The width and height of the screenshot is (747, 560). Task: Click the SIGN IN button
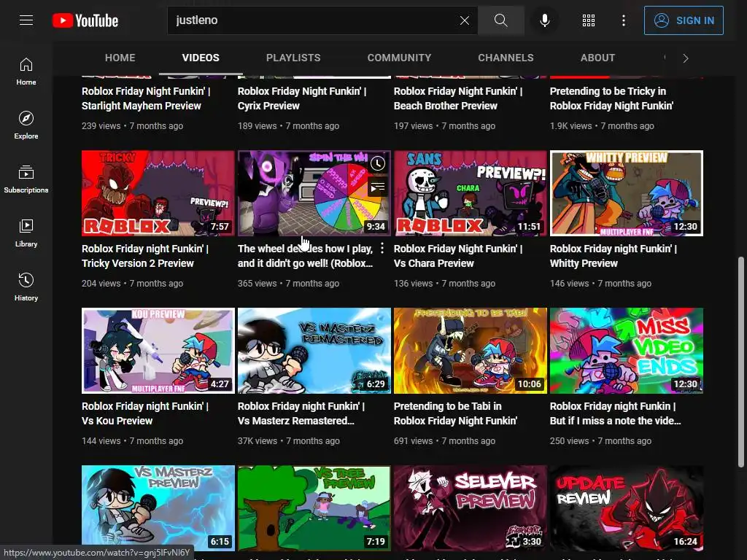683,20
